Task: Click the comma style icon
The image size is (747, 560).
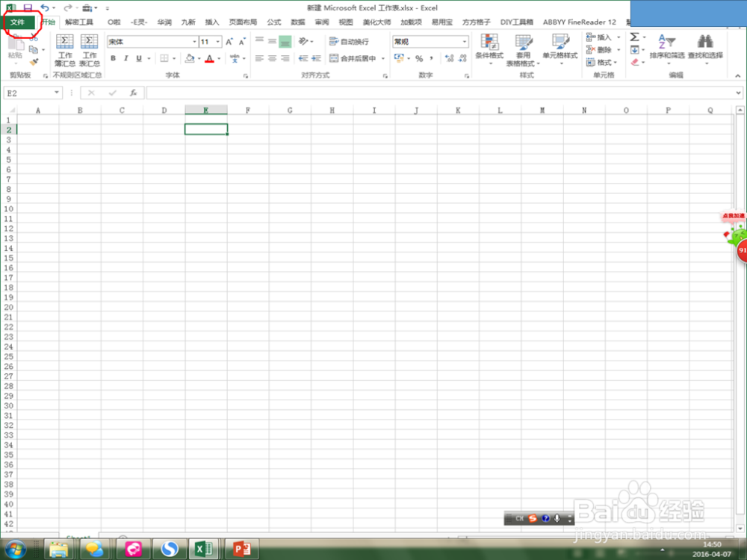Action: pos(432,58)
